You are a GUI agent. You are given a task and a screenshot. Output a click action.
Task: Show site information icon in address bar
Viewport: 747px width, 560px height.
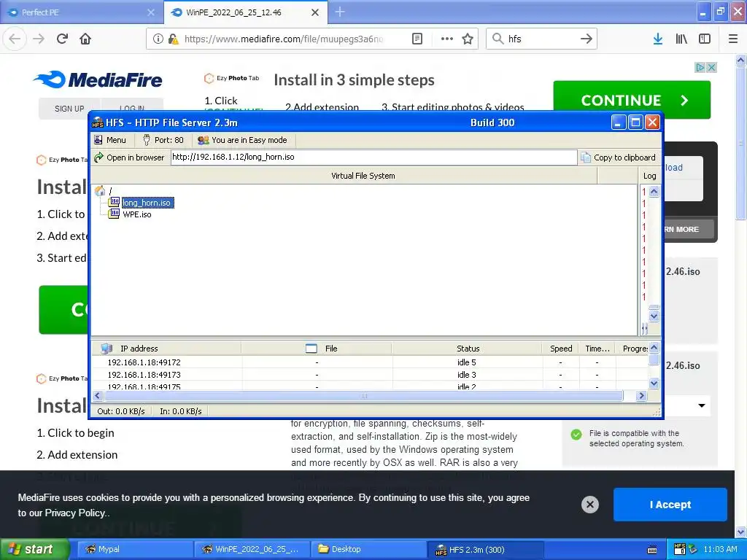pyautogui.click(x=158, y=39)
